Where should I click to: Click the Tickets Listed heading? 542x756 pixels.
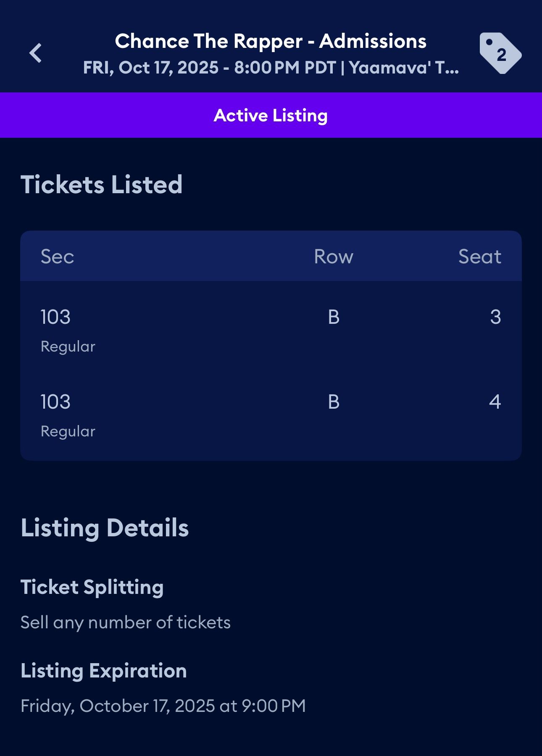coord(102,185)
